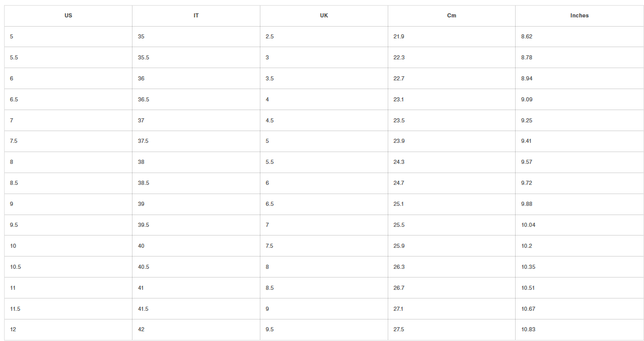The height and width of the screenshot is (341, 644).
Task: Select the US size 6.5 cell
Action: pos(14,100)
